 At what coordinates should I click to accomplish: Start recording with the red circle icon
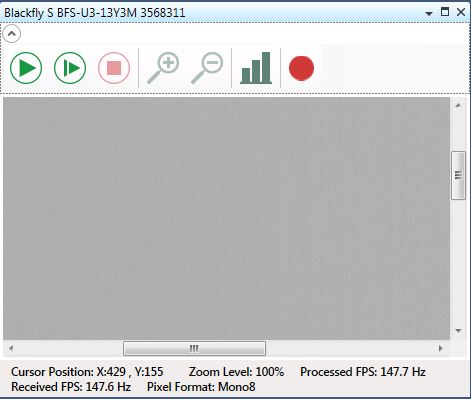(301, 68)
